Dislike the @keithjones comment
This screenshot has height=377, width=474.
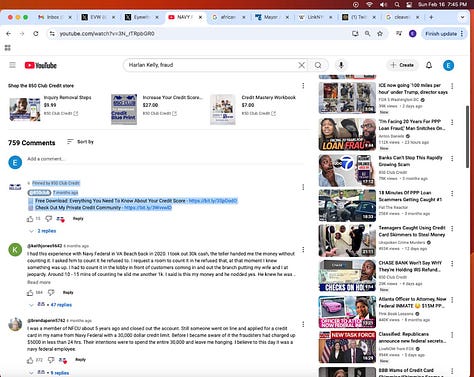[51, 293]
